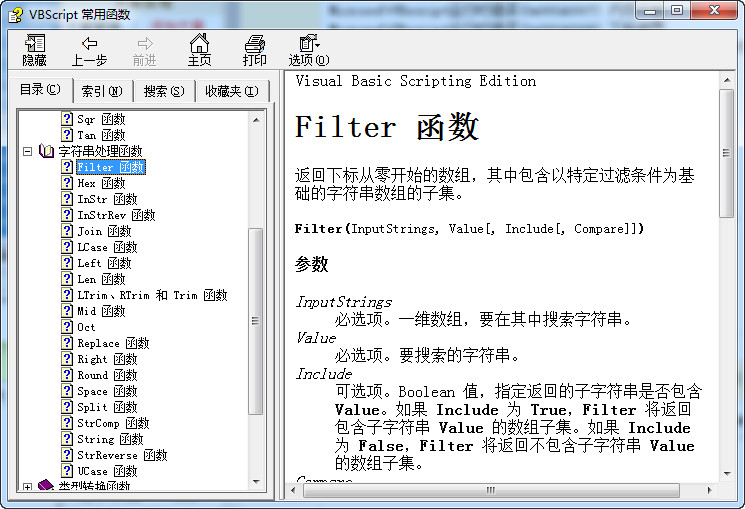Screen dimensions: 745x509
Task: Open the UCase 函数 topic
Action: tap(107, 471)
